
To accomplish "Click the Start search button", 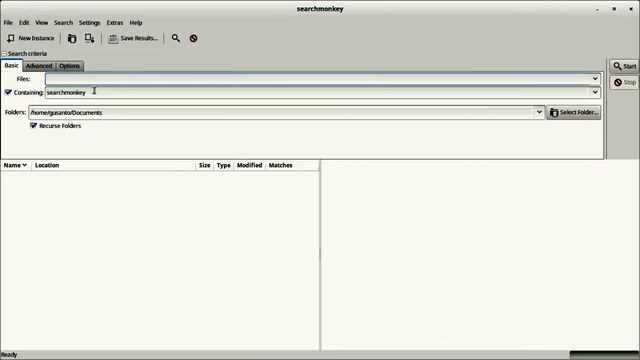I will click(624, 66).
